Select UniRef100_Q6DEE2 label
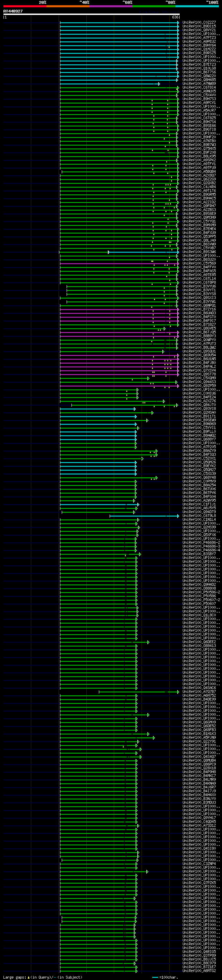 click(199, 642)
